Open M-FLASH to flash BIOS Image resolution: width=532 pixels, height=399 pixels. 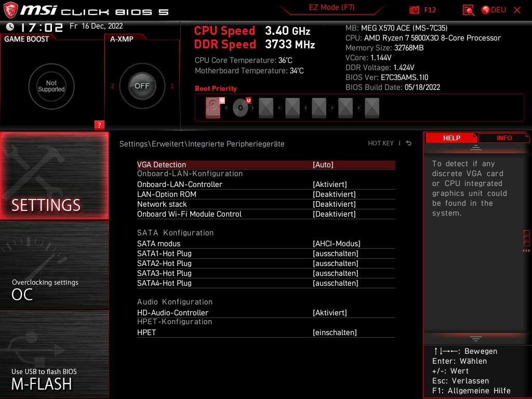(54, 354)
